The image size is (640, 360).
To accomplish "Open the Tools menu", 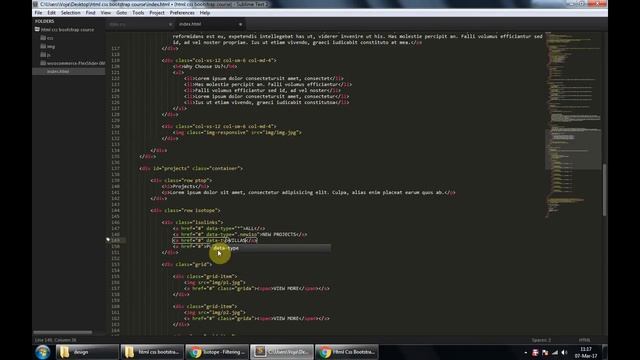I will coord(138,13).
